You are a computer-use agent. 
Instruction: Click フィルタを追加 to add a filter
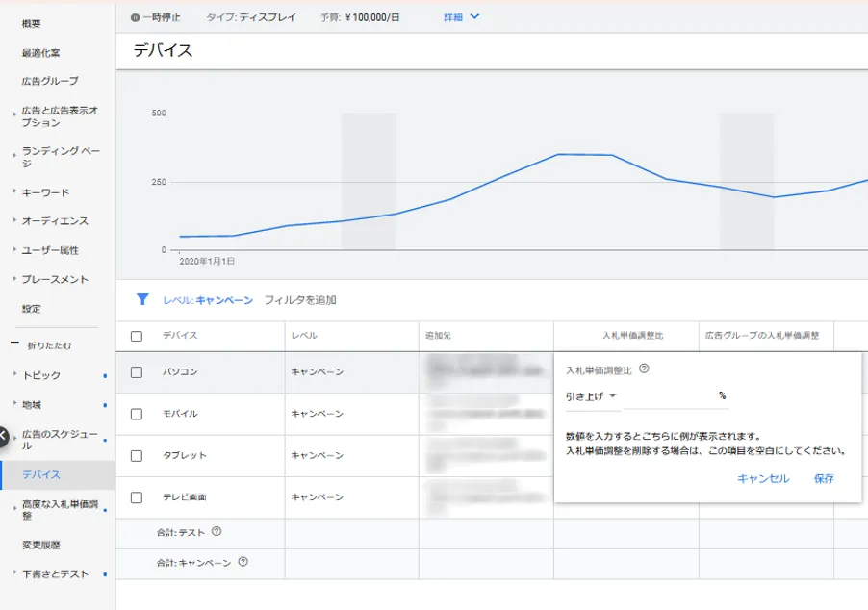pos(300,300)
